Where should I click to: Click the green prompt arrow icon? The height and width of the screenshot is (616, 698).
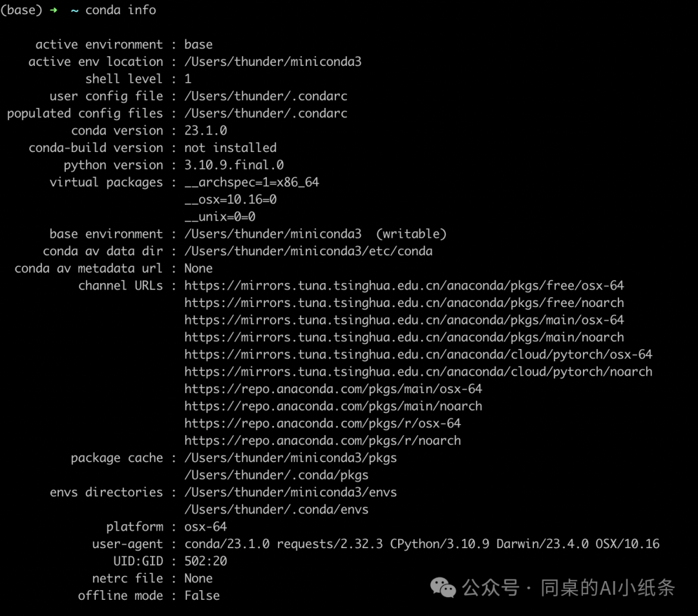pyautogui.click(x=54, y=10)
